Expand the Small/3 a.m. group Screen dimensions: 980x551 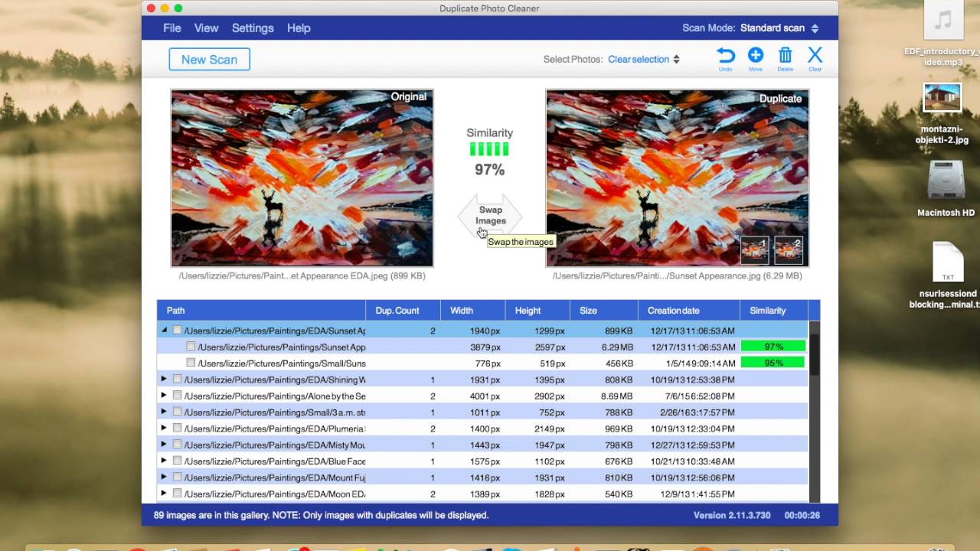point(163,412)
